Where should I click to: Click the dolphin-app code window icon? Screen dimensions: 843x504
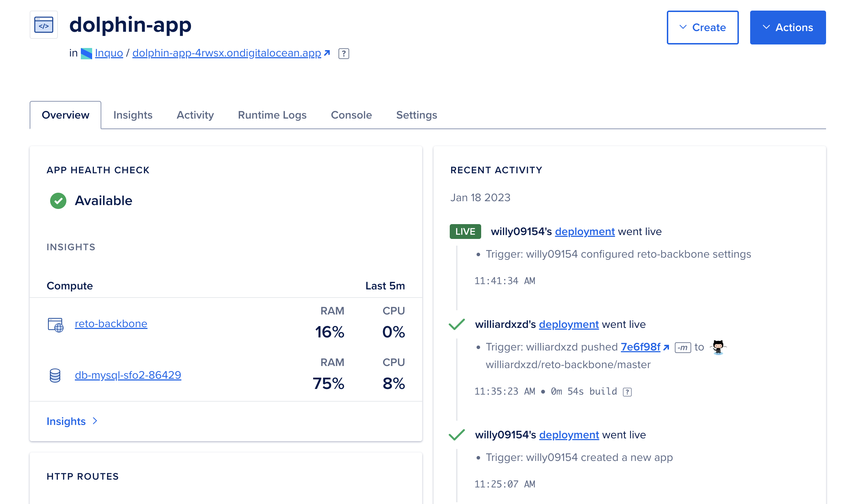(44, 25)
